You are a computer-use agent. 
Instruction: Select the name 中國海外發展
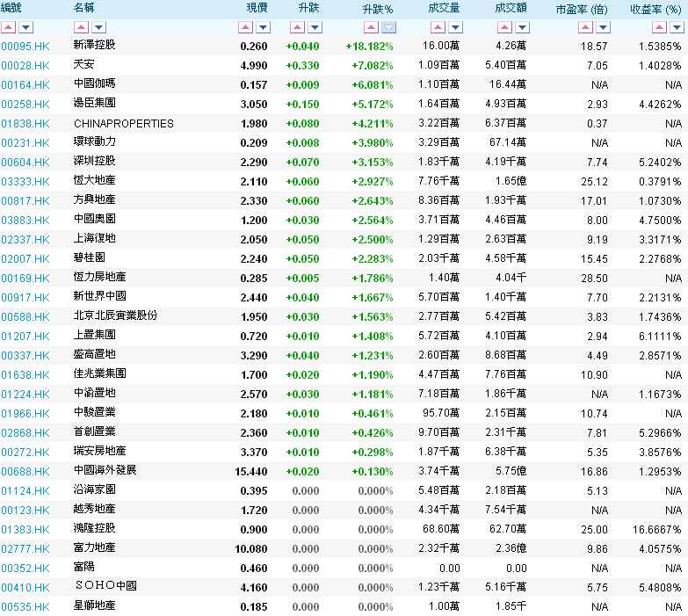(105, 470)
